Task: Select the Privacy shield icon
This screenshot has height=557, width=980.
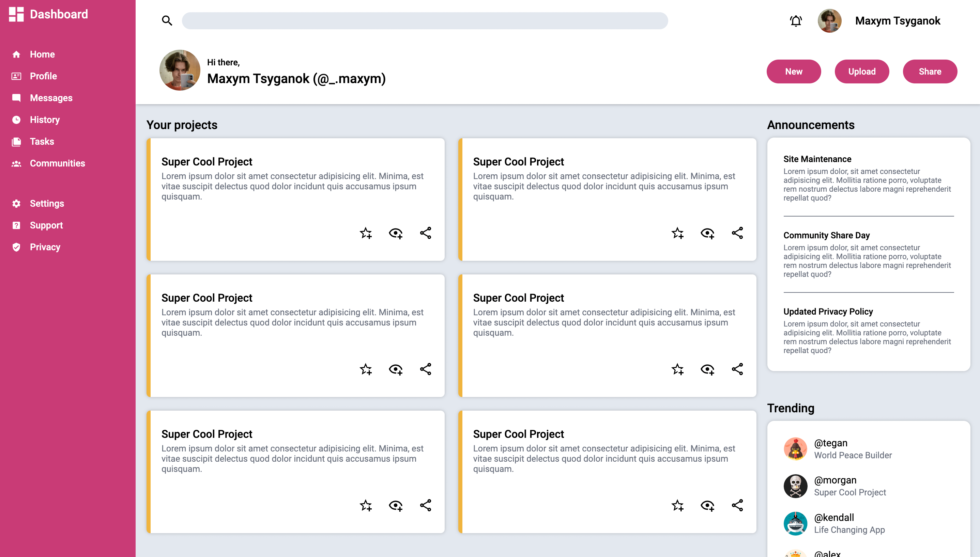Action: coord(16,247)
